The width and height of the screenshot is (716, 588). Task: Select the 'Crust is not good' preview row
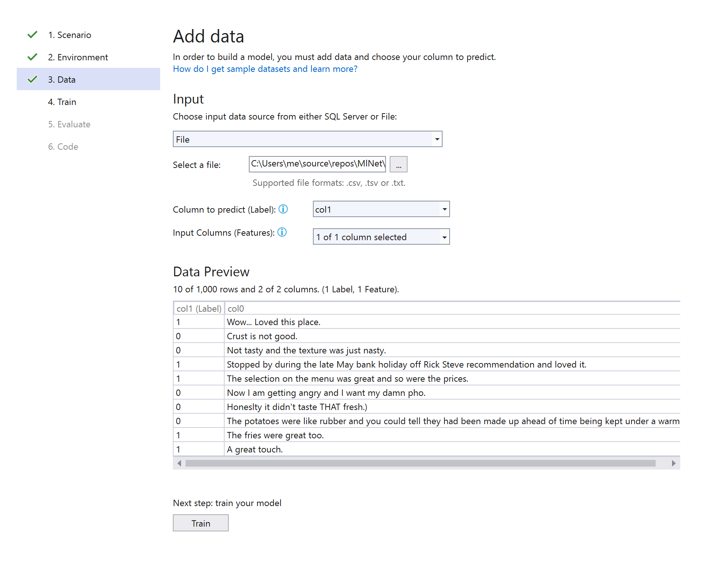[x=262, y=336]
